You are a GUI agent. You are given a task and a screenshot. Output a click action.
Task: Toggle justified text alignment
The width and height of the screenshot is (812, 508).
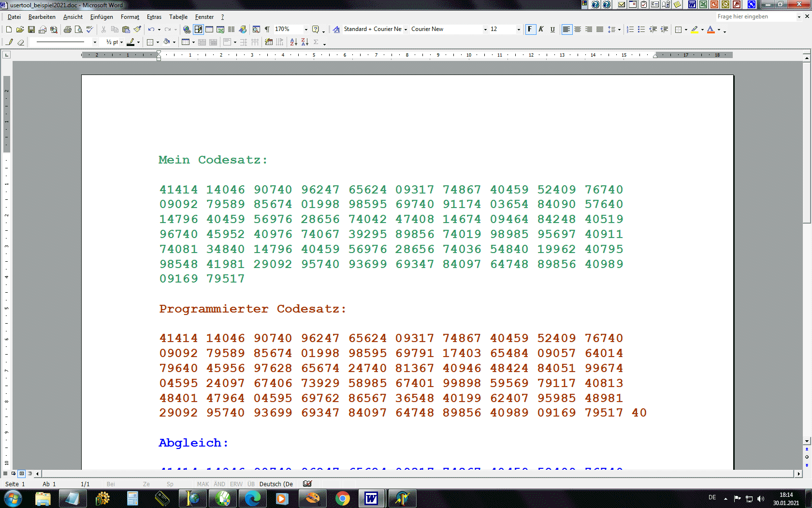click(x=600, y=30)
